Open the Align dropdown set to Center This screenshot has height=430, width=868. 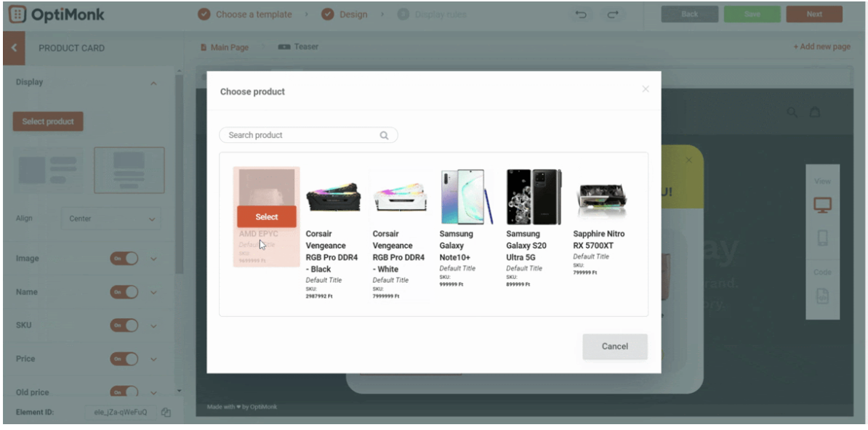pos(111,219)
